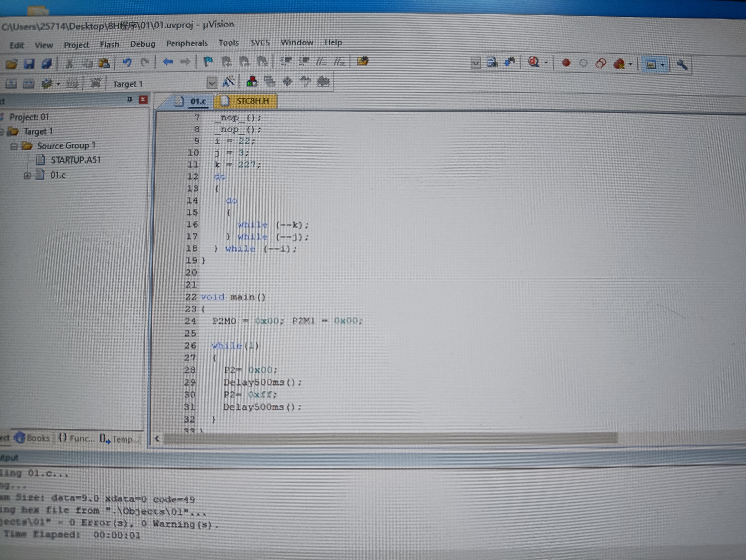Click the Download LOAD flash icon
Image resolution: width=746 pixels, height=560 pixels.
tap(96, 83)
